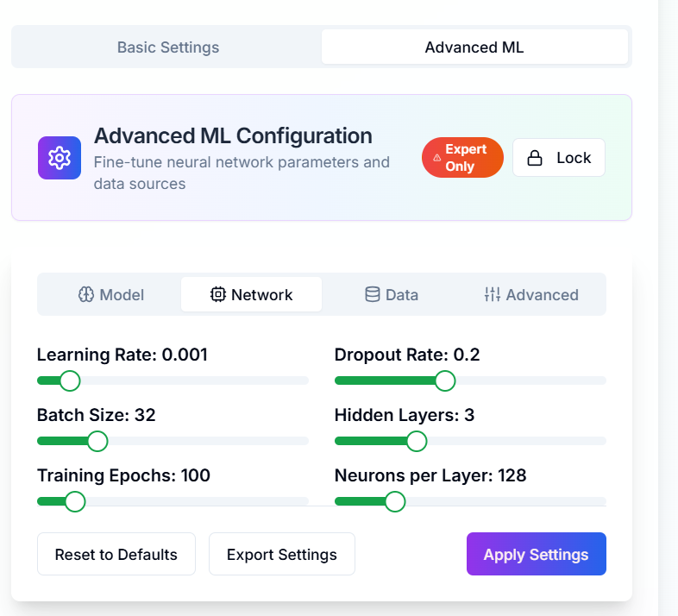Click the brain icon beside Model

(x=86, y=294)
